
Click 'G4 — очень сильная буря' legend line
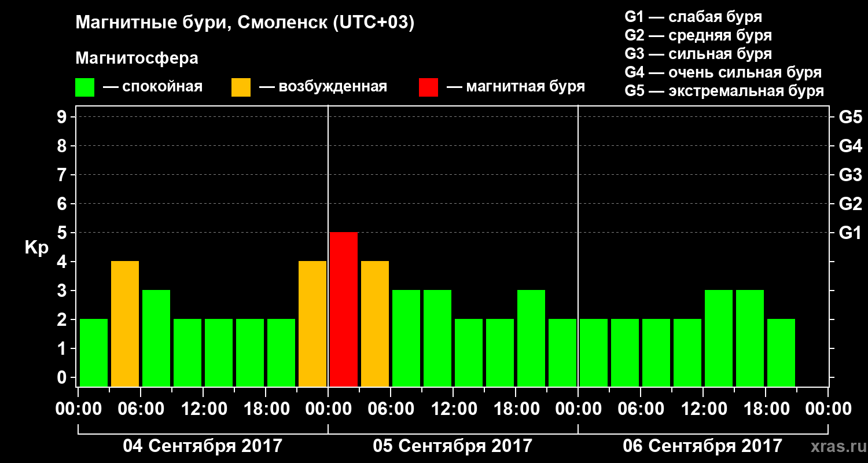point(723,72)
